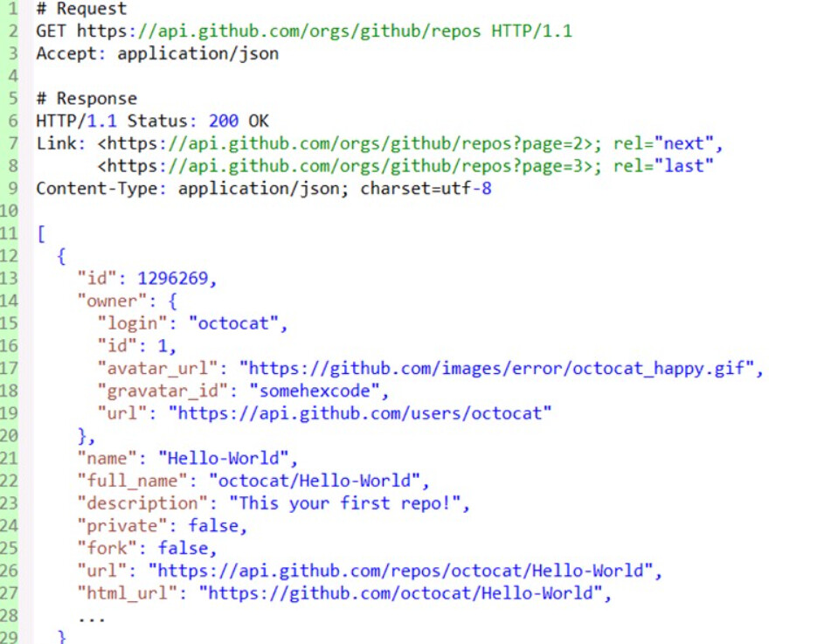Screen dimensions: 838x644
Task: Click the closing brace '},' on line 20
Action: (86, 436)
